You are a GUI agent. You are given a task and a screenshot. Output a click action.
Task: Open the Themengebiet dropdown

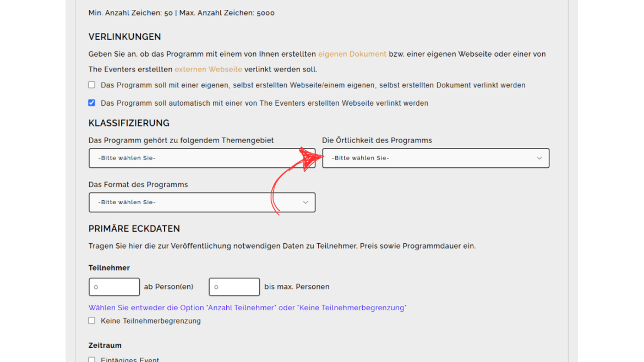(202, 158)
